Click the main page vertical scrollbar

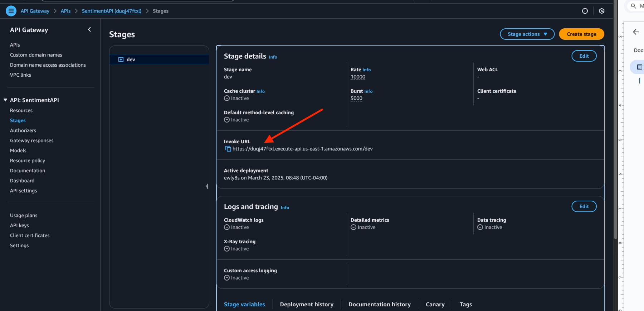click(615, 119)
